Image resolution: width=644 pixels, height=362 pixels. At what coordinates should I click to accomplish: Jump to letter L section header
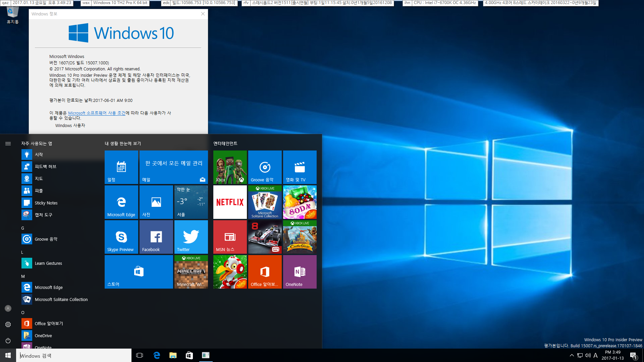pyautogui.click(x=22, y=252)
